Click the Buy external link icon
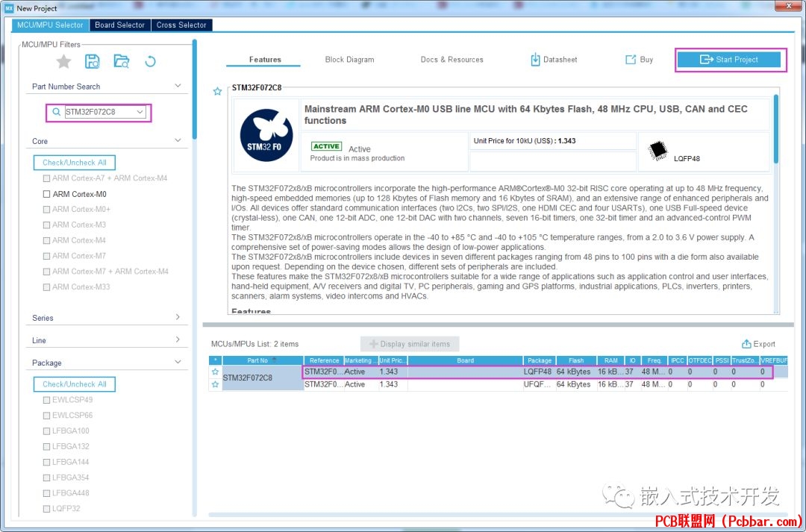 [x=630, y=60]
